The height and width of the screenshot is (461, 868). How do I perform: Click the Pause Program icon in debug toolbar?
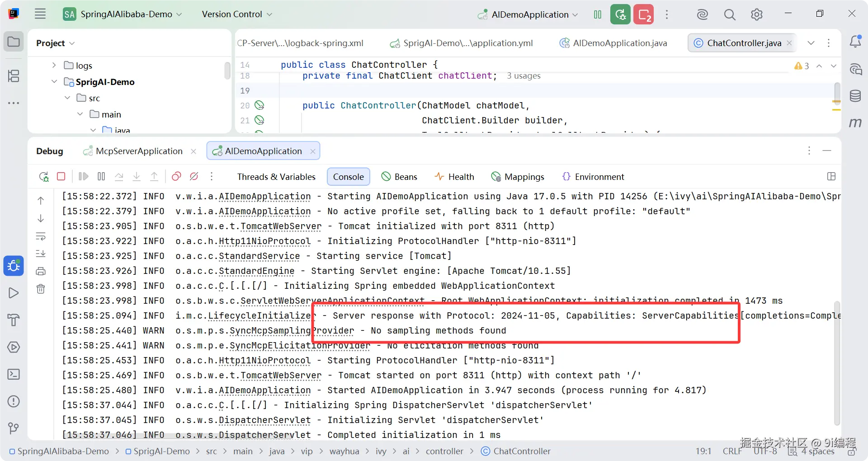[x=101, y=176]
